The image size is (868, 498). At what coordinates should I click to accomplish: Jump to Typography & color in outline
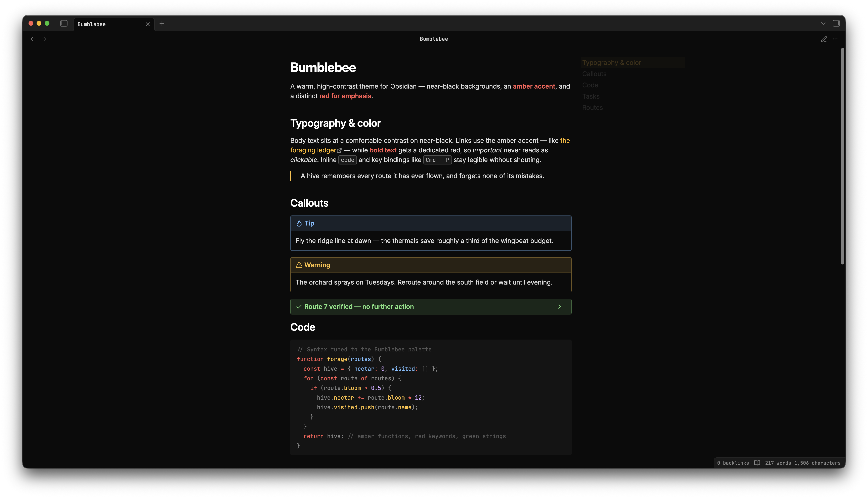pyautogui.click(x=633, y=63)
